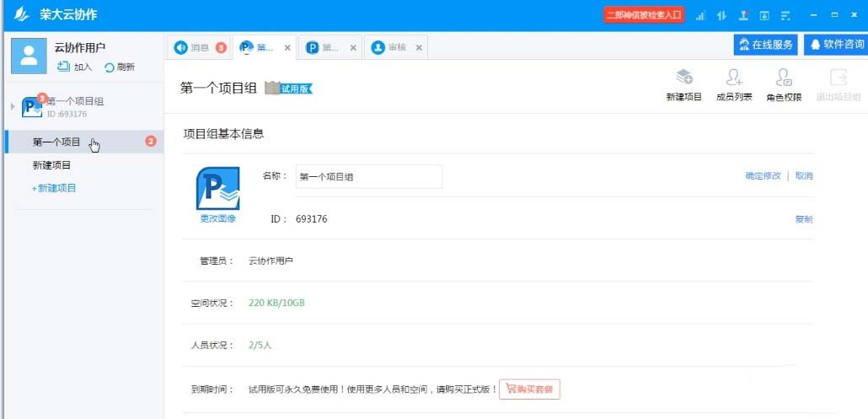Open the title bar menu list icon

785,16
